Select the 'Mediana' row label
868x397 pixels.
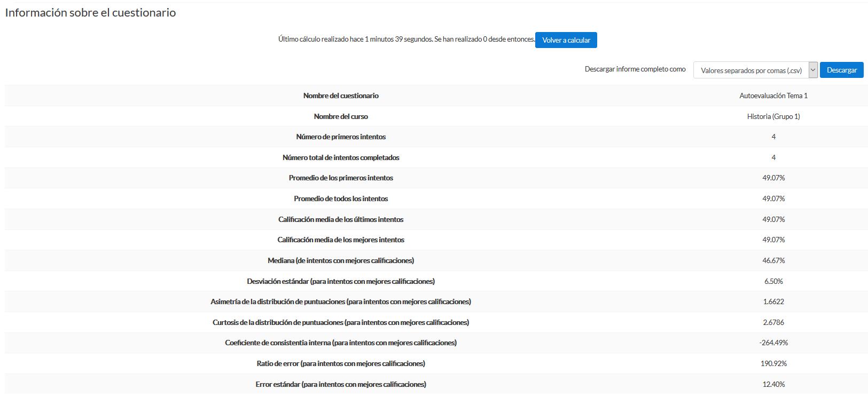[341, 260]
